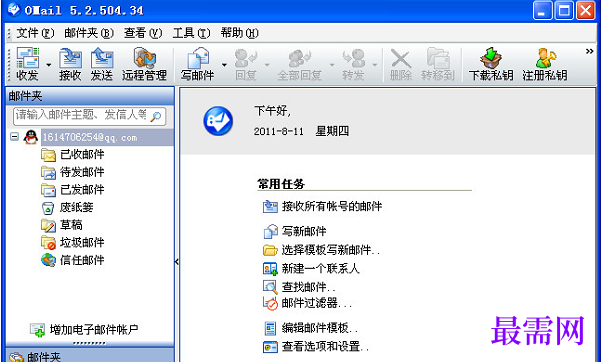Click the 新建一个联系人 contact card icon
Screen dimensions: 603x362
point(270,269)
